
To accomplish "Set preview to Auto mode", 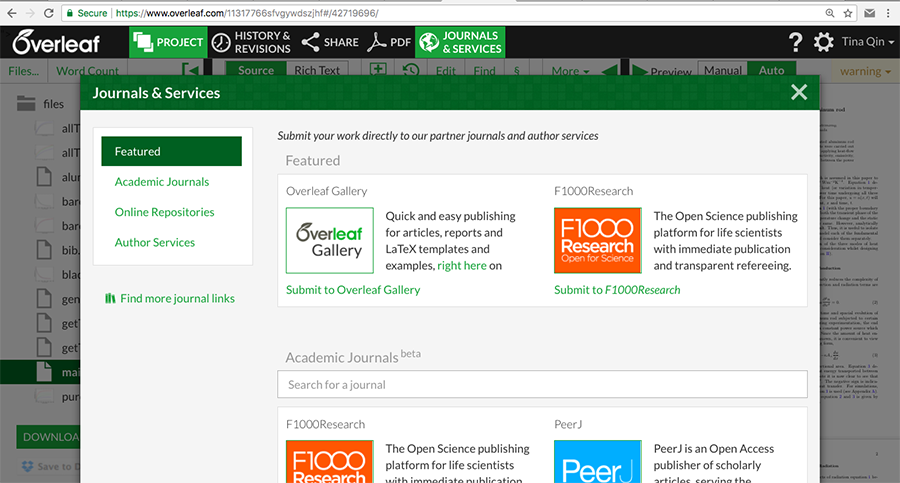I will pos(771,70).
